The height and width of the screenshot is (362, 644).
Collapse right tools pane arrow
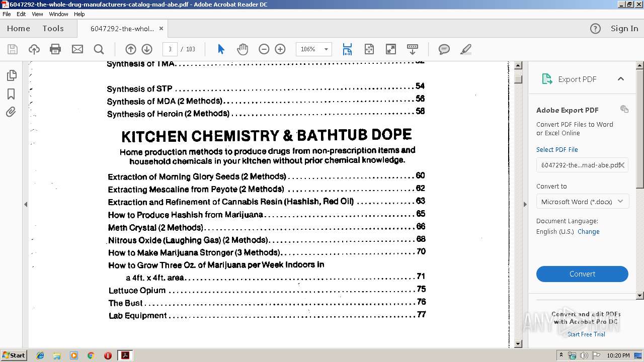pyautogui.click(x=525, y=204)
